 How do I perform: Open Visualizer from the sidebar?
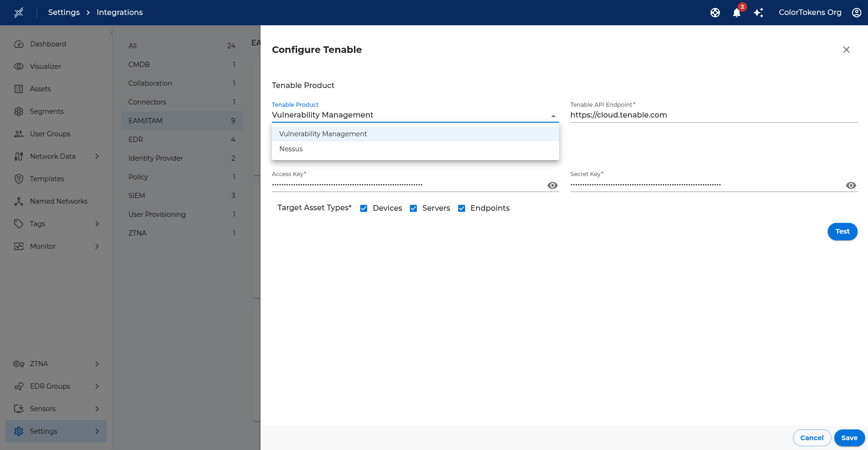click(x=45, y=66)
